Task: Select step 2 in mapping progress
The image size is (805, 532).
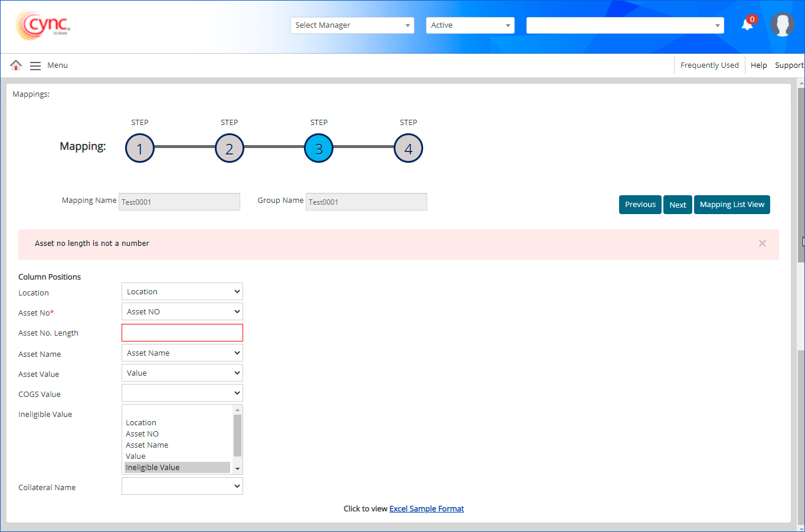Action: pos(230,149)
